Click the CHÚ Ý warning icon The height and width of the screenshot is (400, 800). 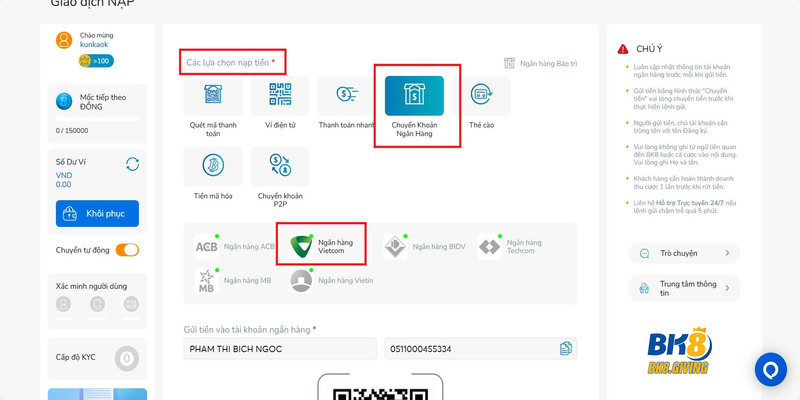click(623, 49)
